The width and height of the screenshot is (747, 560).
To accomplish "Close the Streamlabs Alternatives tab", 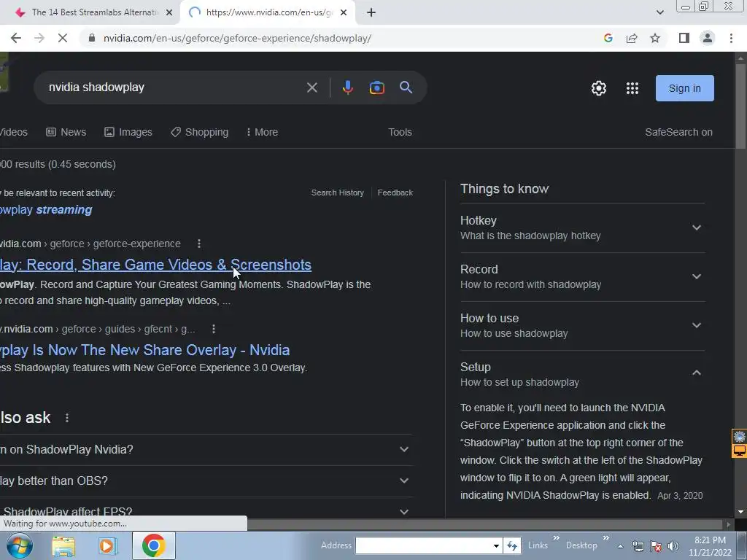I will click(x=169, y=12).
